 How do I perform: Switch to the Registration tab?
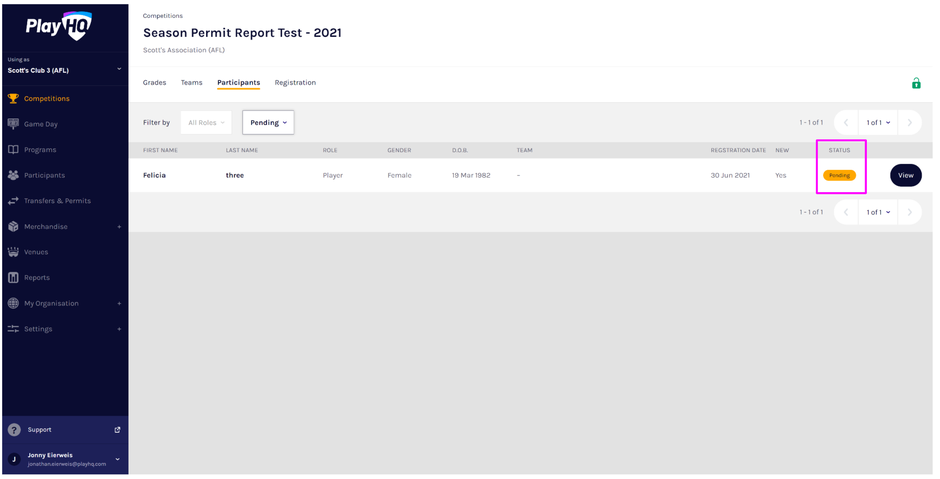click(x=295, y=83)
